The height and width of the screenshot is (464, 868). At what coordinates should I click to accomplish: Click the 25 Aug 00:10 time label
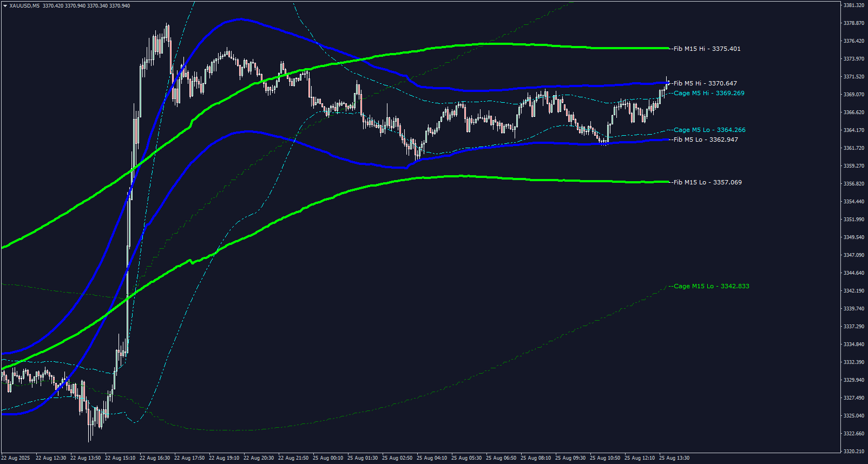[327, 458]
